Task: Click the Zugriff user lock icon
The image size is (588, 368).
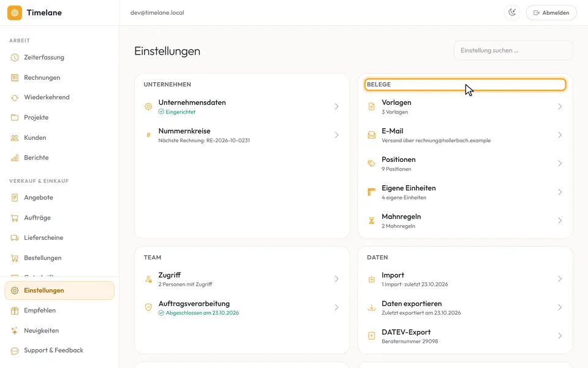Action: 148,279
